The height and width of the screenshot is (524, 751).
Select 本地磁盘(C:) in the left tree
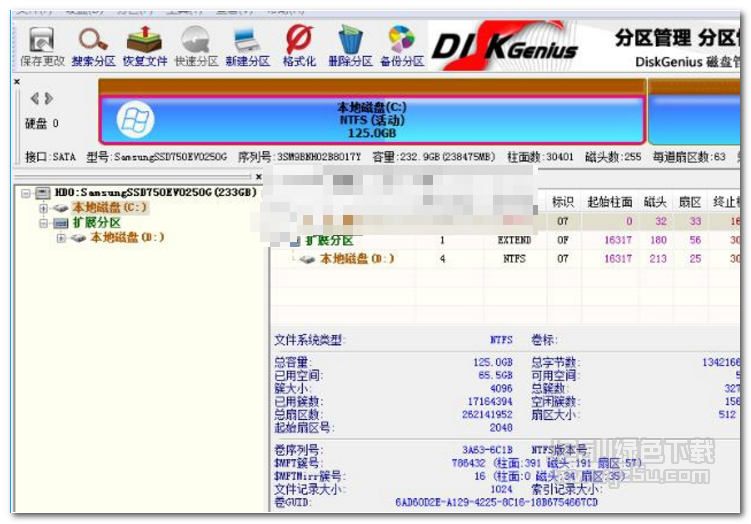click(109, 208)
